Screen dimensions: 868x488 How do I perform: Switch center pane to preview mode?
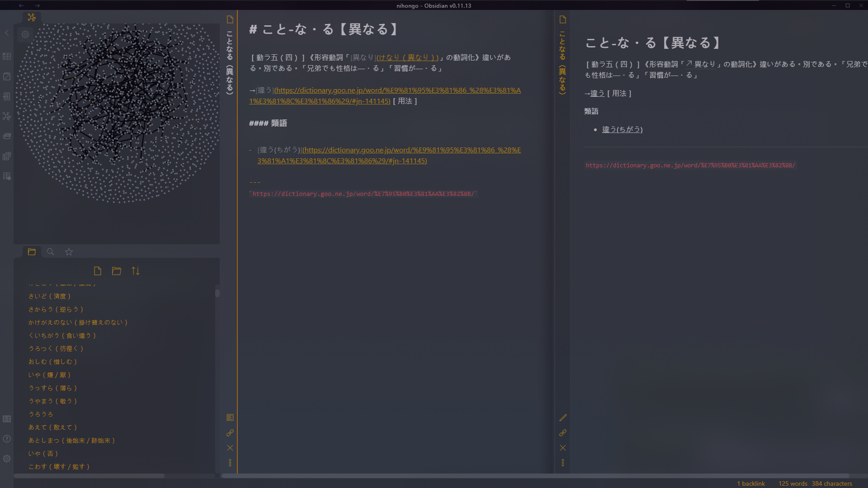click(x=230, y=417)
